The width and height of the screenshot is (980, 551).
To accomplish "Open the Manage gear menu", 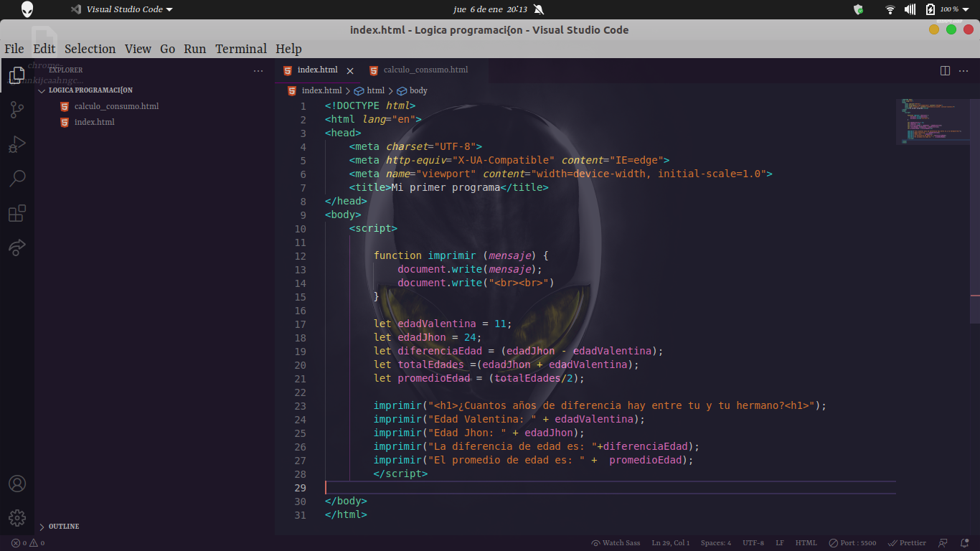I will point(17,518).
